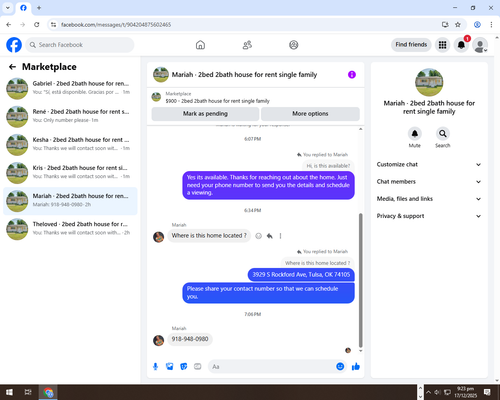The width and height of the screenshot is (500, 400).
Task: Search in conversation magnifier icon
Action: pyautogui.click(x=443, y=134)
